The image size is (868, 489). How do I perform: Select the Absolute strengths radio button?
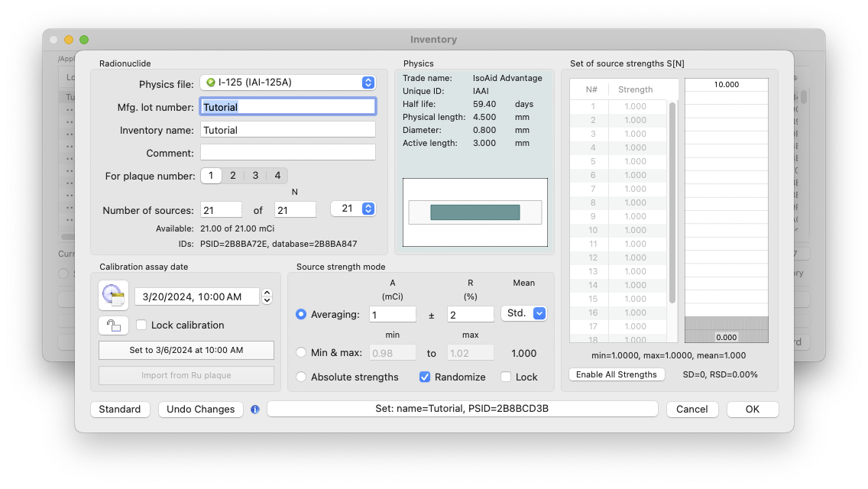[301, 377]
